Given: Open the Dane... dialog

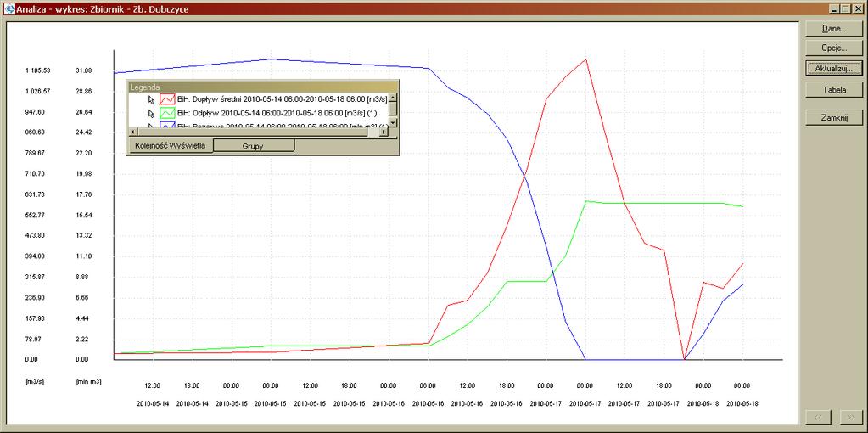Looking at the screenshot, I should pyautogui.click(x=834, y=28).
